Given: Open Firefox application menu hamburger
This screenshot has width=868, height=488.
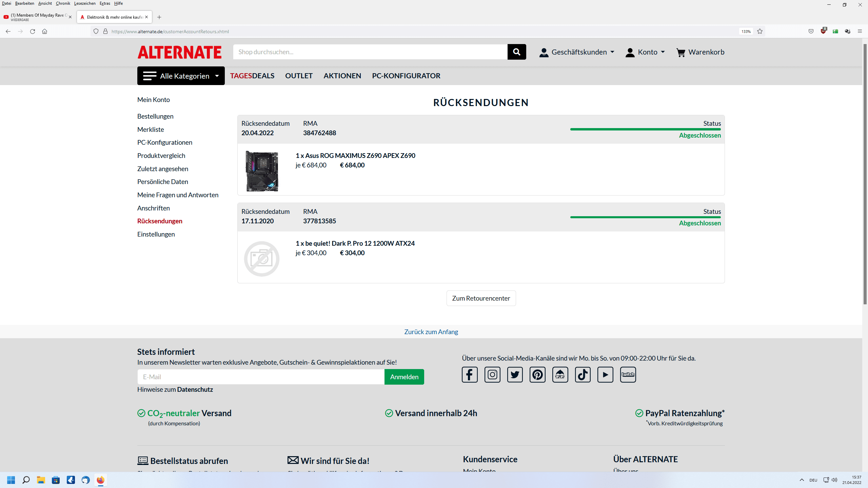Looking at the screenshot, I should click(860, 32).
